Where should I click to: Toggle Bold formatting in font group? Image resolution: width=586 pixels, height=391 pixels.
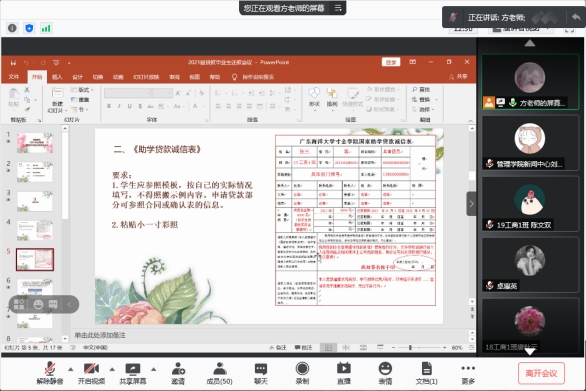109,106
